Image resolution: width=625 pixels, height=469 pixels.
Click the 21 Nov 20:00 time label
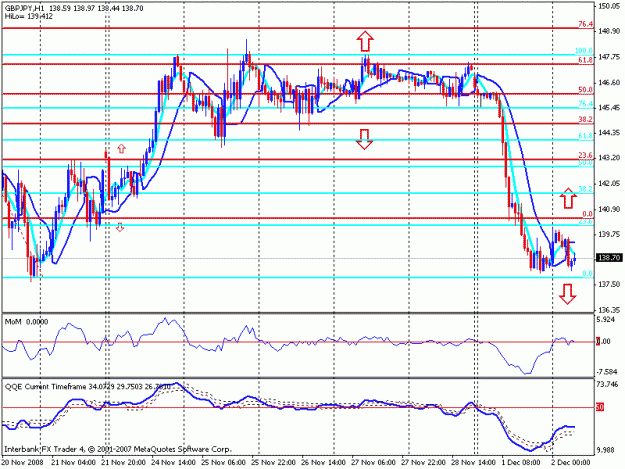(x=123, y=463)
